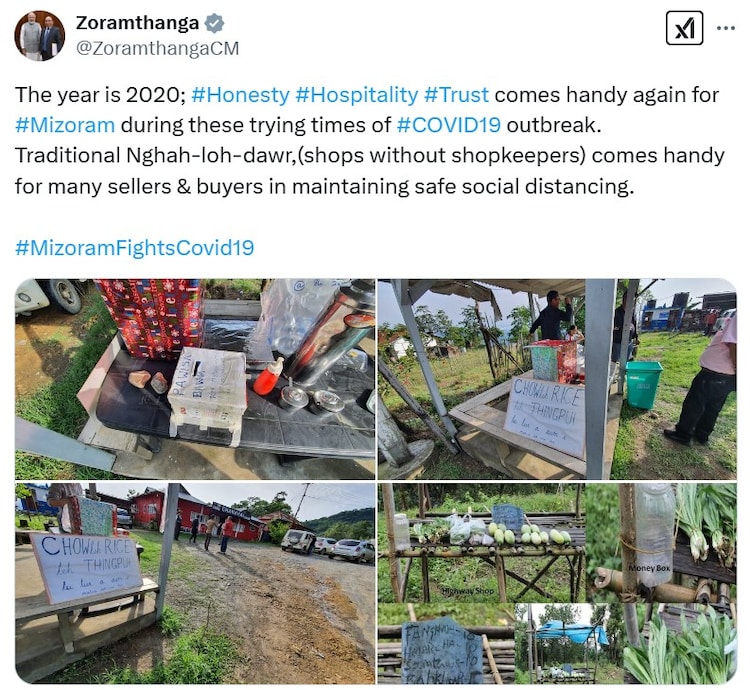Open Zoramthanga's profile avatar photo
This screenshot has width=750, height=690.
click(40, 35)
